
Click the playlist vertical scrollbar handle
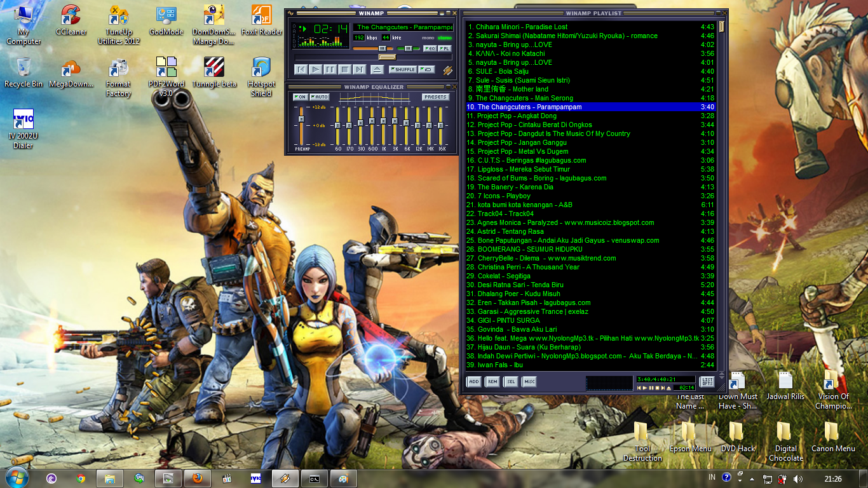coord(722,27)
